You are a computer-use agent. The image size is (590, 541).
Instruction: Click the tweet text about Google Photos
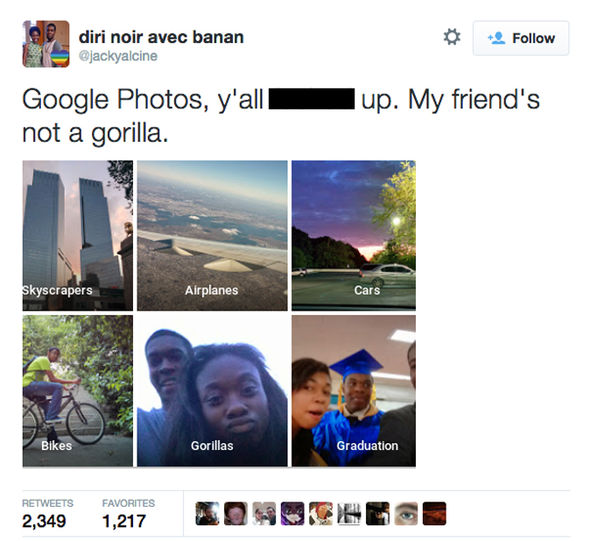[281, 115]
